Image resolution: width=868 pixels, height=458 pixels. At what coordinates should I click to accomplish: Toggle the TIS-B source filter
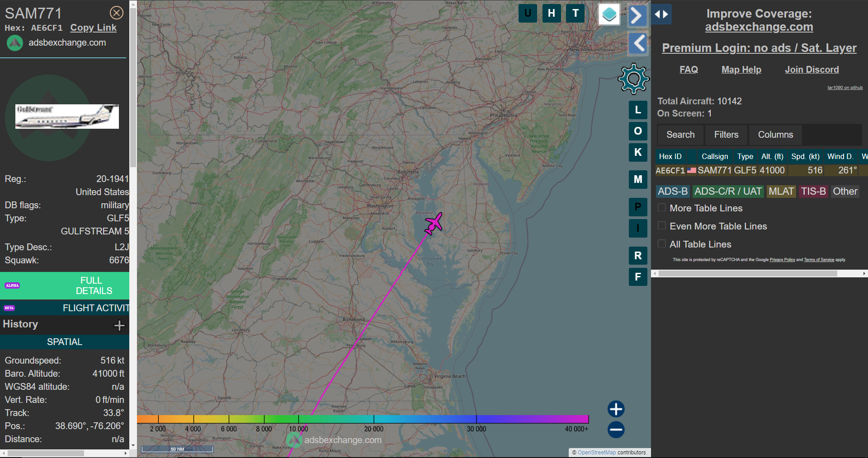(x=813, y=192)
